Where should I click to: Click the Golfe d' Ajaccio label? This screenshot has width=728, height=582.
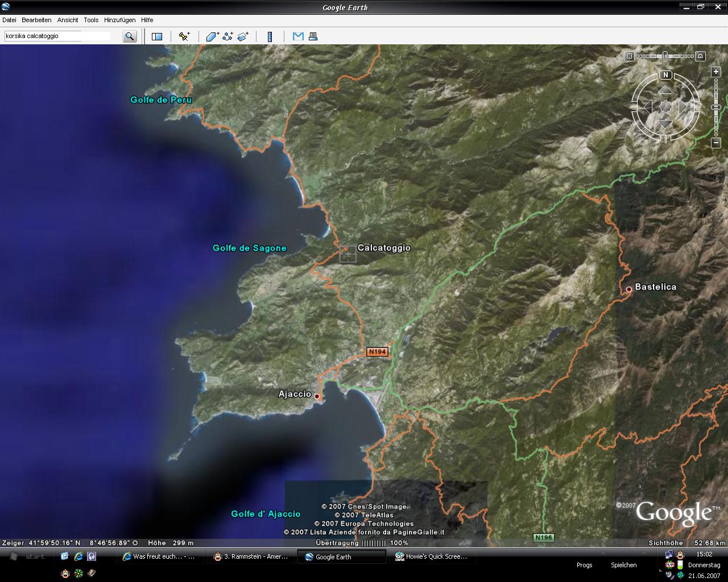266,514
